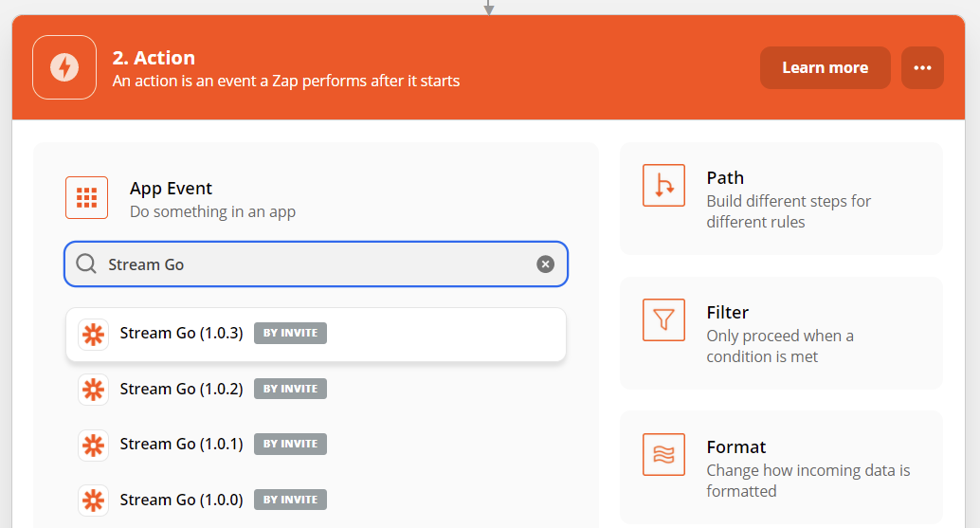Select Stream Go (1.0.2) from results

click(316, 389)
